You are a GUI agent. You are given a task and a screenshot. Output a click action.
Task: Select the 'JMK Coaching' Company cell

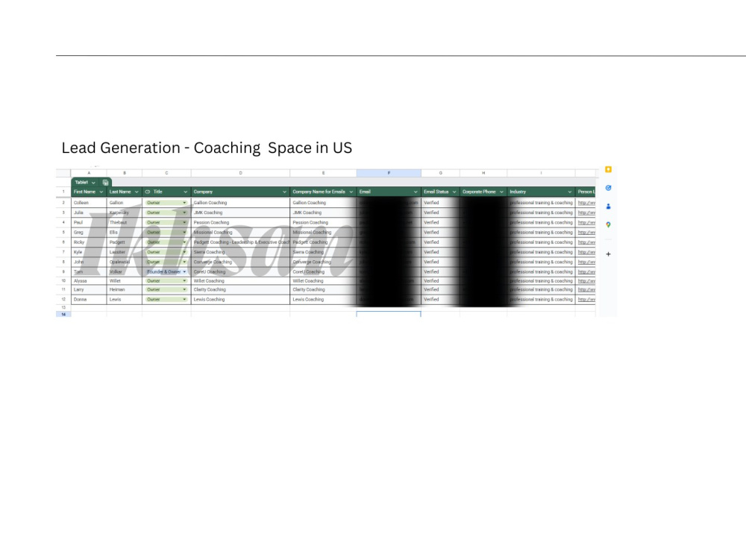[240, 213]
